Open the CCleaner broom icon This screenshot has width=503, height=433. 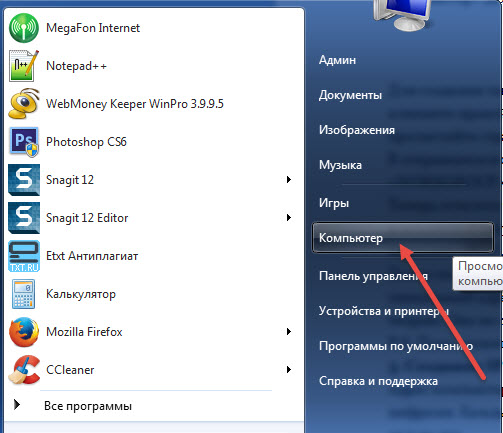[24, 370]
